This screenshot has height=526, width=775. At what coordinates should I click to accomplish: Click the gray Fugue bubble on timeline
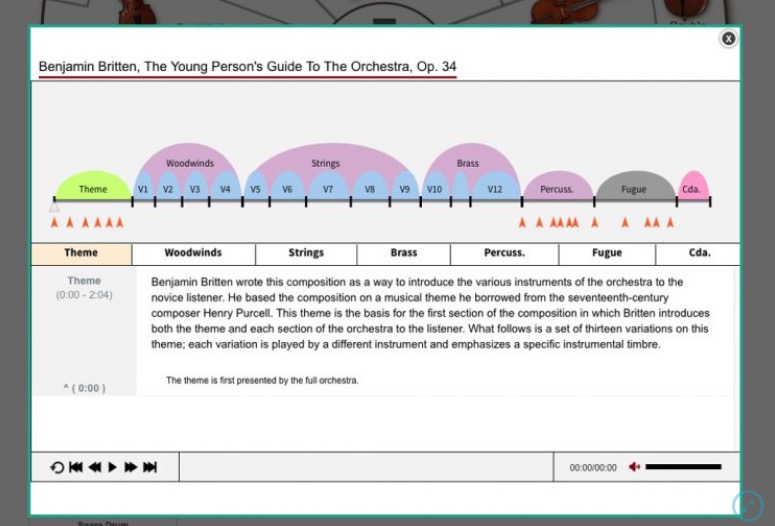click(633, 188)
